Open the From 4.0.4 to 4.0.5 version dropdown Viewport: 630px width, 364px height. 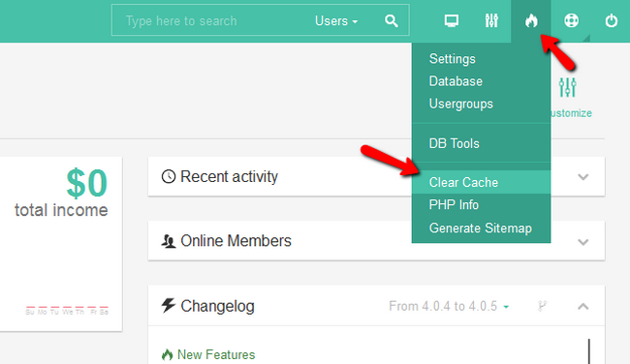coord(449,306)
